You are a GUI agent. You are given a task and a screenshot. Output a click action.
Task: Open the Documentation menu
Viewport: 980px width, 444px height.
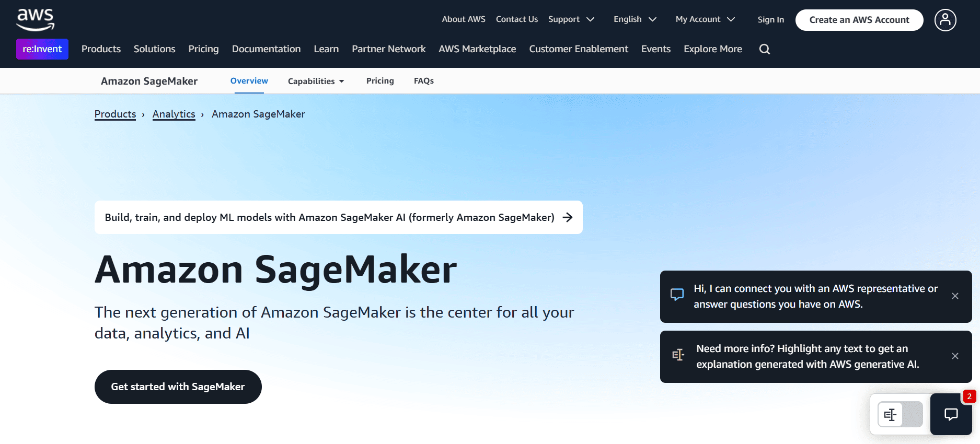pyautogui.click(x=267, y=49)
